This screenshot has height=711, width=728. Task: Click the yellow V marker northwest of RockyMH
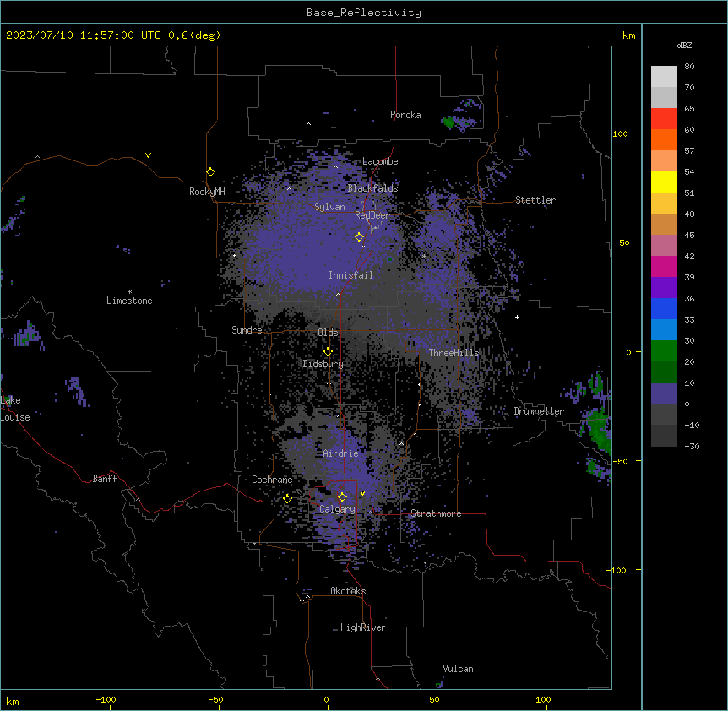(x=148, y=155)
